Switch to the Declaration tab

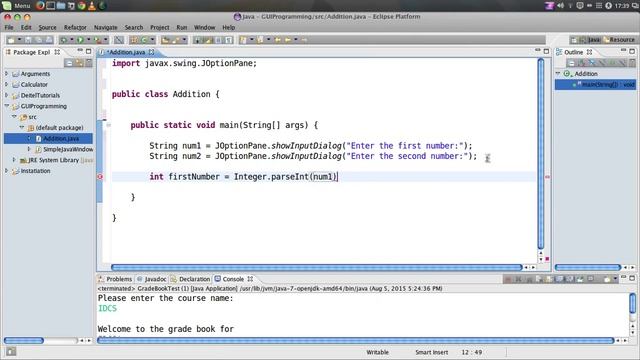click(x=191, y=279)
